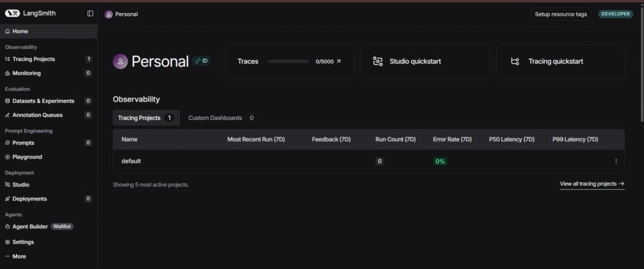Click the LangSmith logo icon
Viewport: 644px width, 269px height.
(x=13, y=13)
